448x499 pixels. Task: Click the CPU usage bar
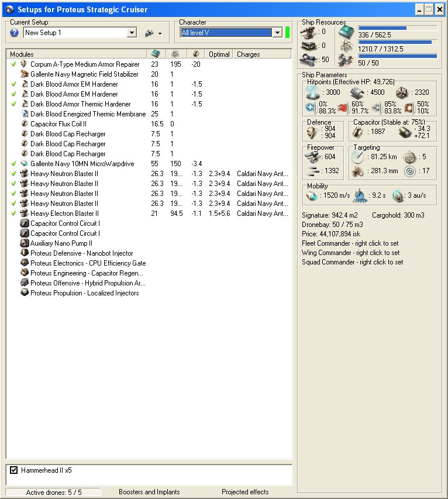pyautogui.click(x=398, y=28)
